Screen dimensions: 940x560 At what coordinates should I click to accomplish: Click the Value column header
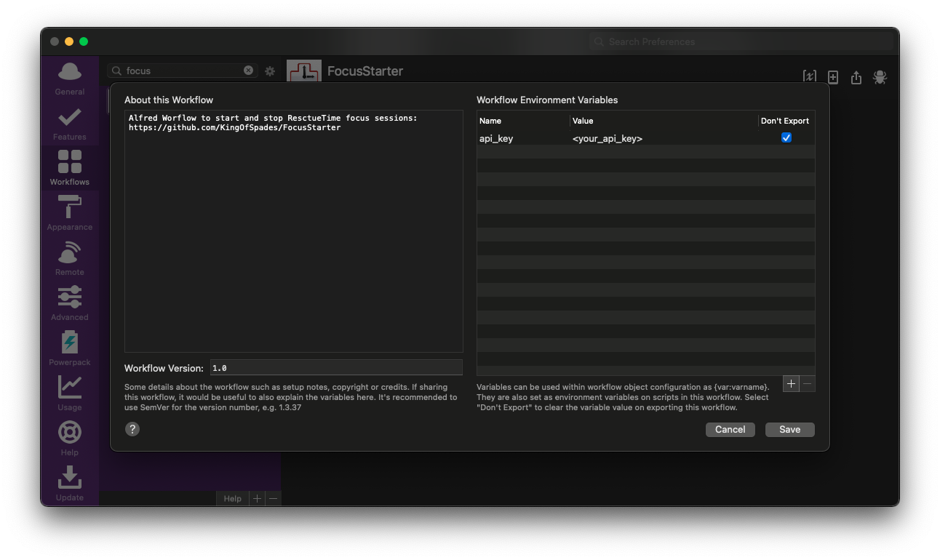664,121
